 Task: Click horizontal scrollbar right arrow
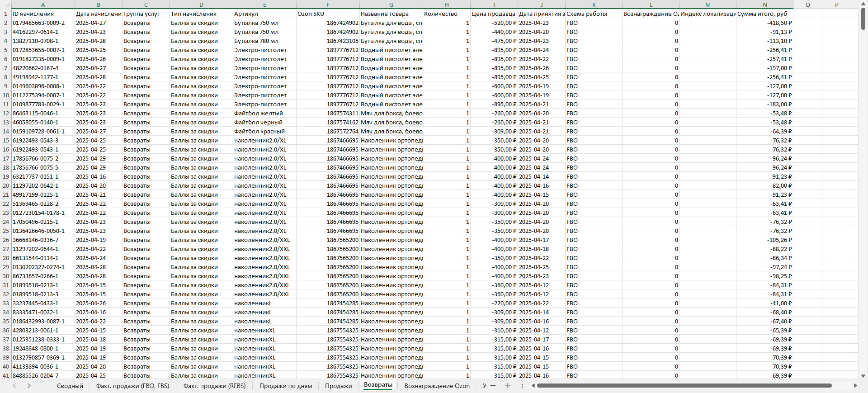[x=855, y=386]
